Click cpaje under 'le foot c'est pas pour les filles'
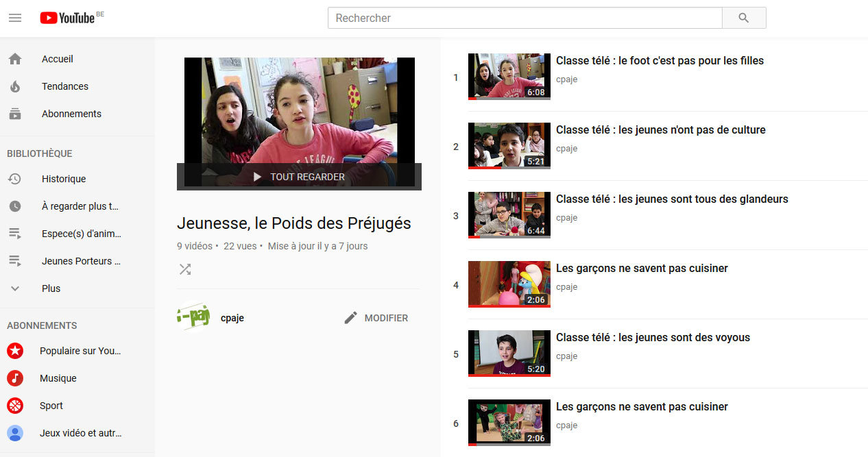The image size is (868, 457). pyautogui.click(x=567, y=79)
